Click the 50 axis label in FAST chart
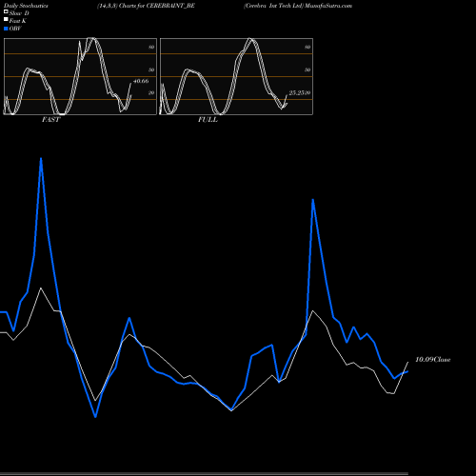 pos(151,69)
